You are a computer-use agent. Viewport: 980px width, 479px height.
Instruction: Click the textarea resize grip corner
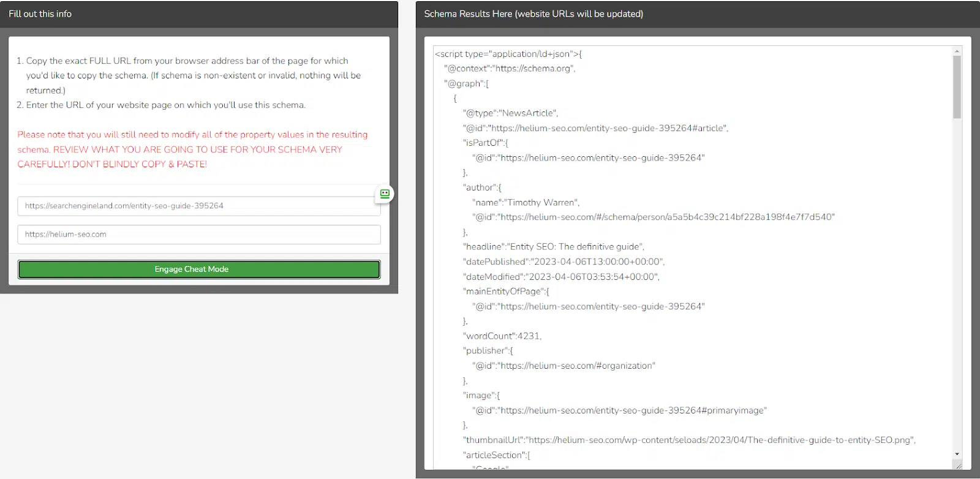point(958,466)
